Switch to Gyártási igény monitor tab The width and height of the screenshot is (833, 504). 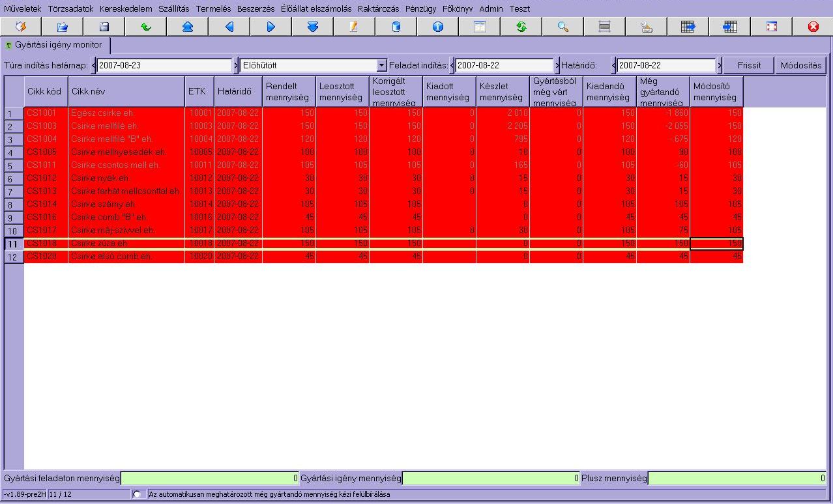pyautogui.click(x=57, y=45)
